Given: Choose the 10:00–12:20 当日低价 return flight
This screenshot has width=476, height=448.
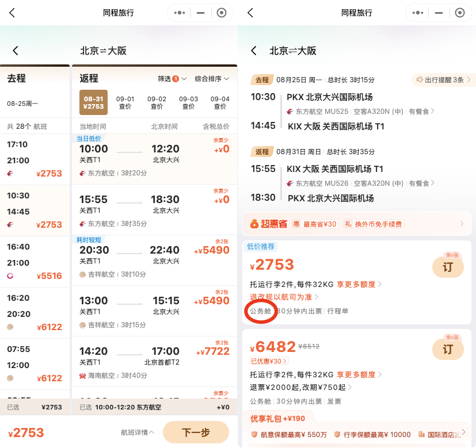Looking at the screenshot, I should (x=154, y=159).
